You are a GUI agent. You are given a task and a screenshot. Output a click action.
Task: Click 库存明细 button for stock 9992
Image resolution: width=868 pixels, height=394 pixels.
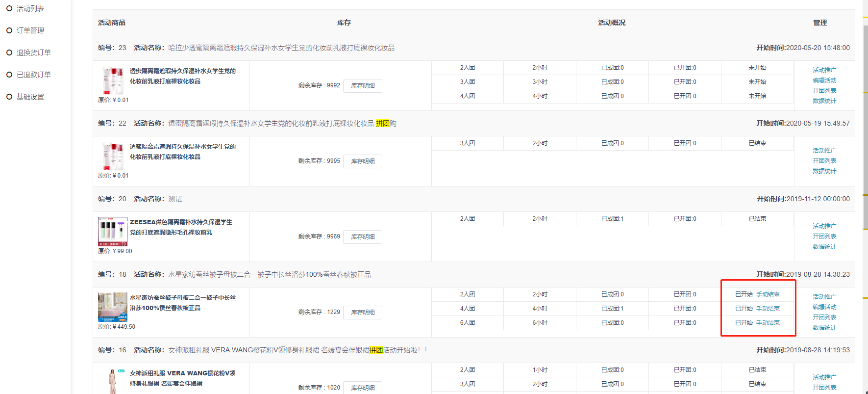(363, 85)
